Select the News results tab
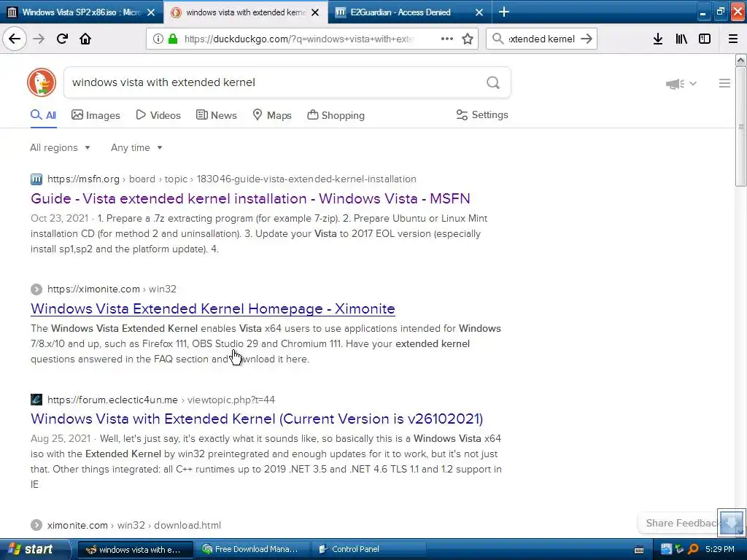 pos(216,115)
